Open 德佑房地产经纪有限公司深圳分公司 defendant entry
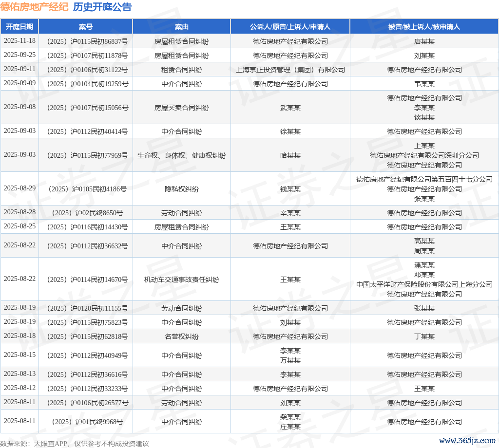Screen dimensions: 499x448 click(424, 155)
